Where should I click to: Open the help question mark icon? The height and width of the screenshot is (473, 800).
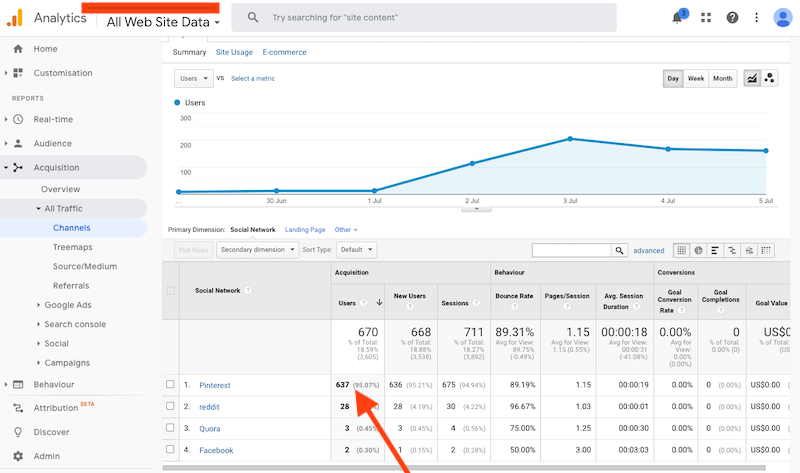[x=732, y=18]
